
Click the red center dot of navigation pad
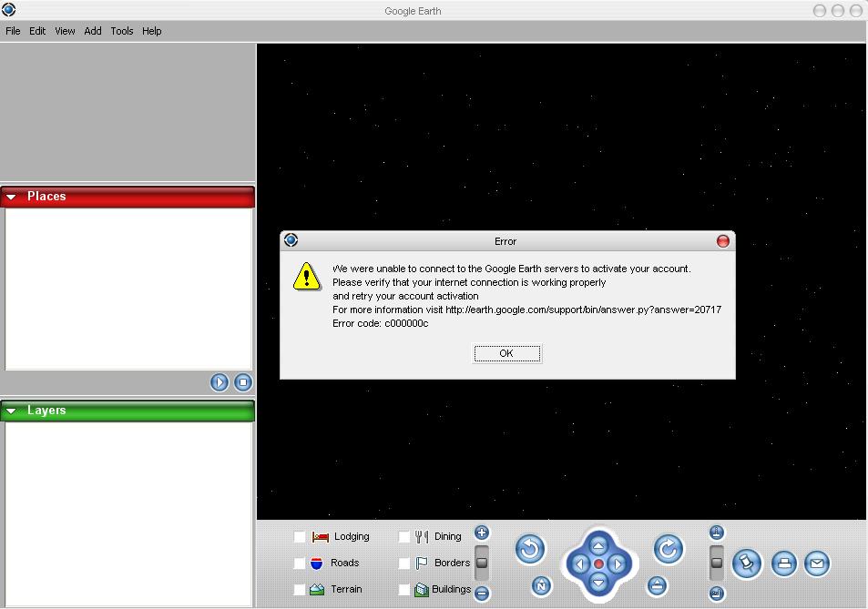(598, 564)
